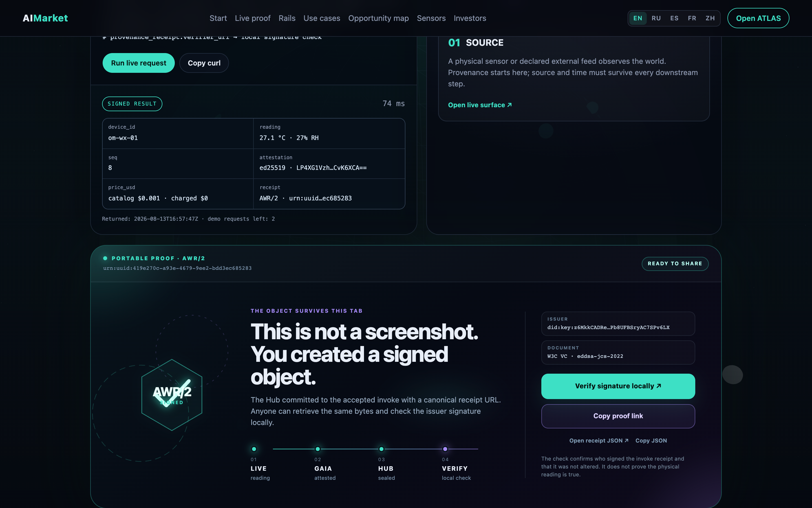
Task: Click Copy curl button
Action: click(x=204, y=63)
